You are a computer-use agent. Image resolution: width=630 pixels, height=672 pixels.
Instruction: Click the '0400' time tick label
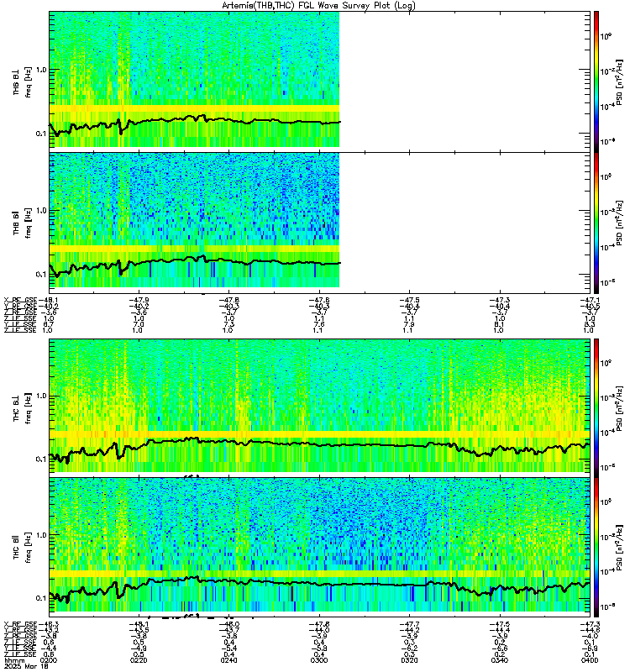[x=590, y=660]
